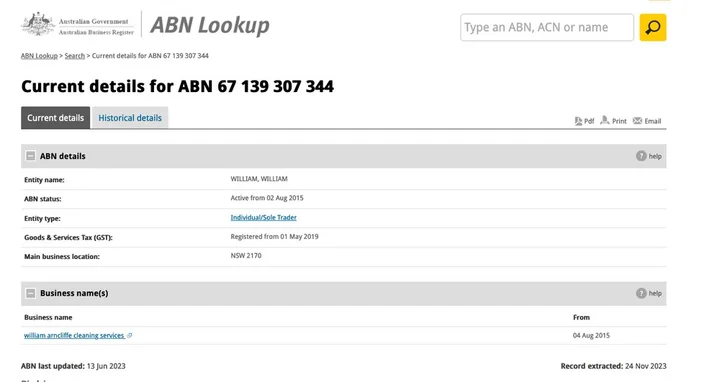Screen dimensions: 720x382
Task: Switch to the Historical details tab
Action: pos(130,118)
